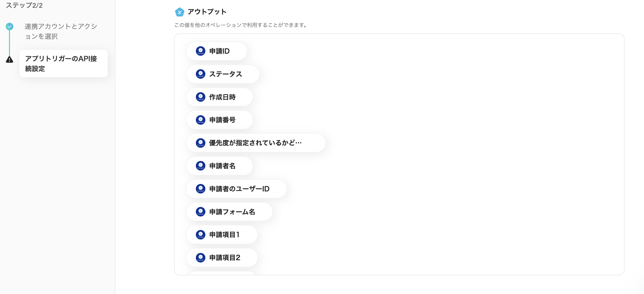This screenshot has height=294, width=644.
Task: Click the blue pentagon icon beside アウトプット
Action: point(179,12)
